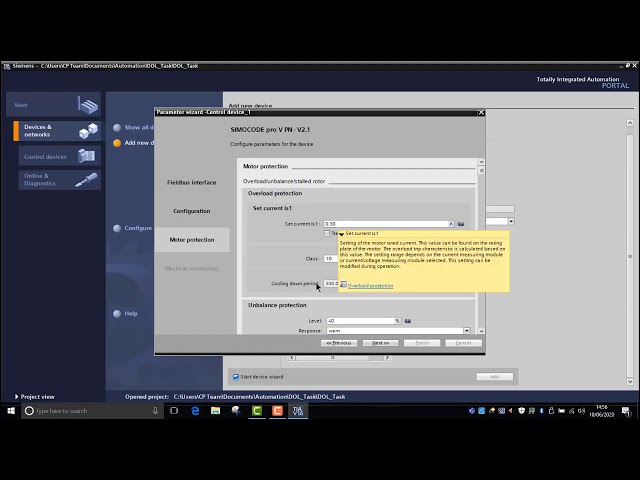640x480 pixels.
Task: Click Opened project path text
Action: 259,397
